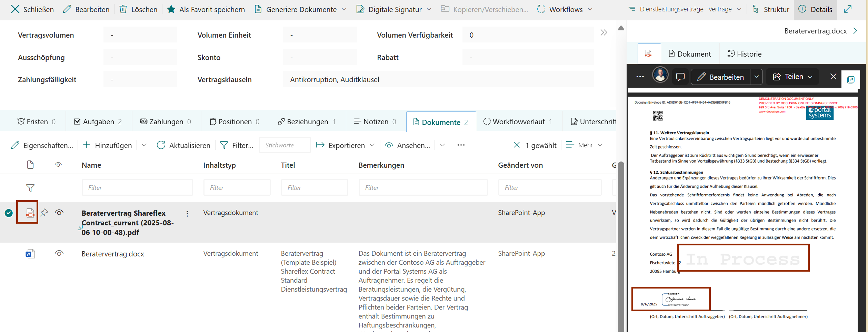Open the comments icon in the preview toolbar

coord(680,77)
